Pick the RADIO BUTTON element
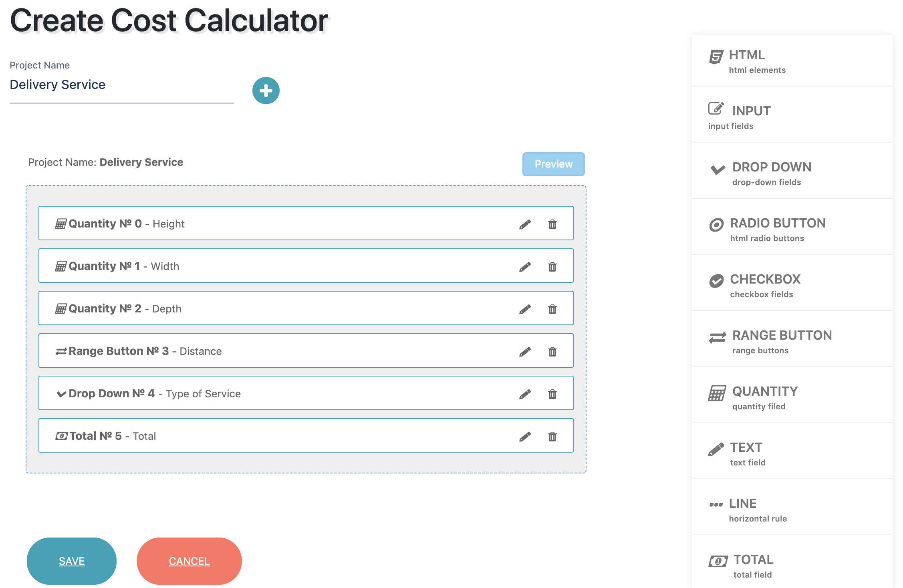 (x=792, y=227)
